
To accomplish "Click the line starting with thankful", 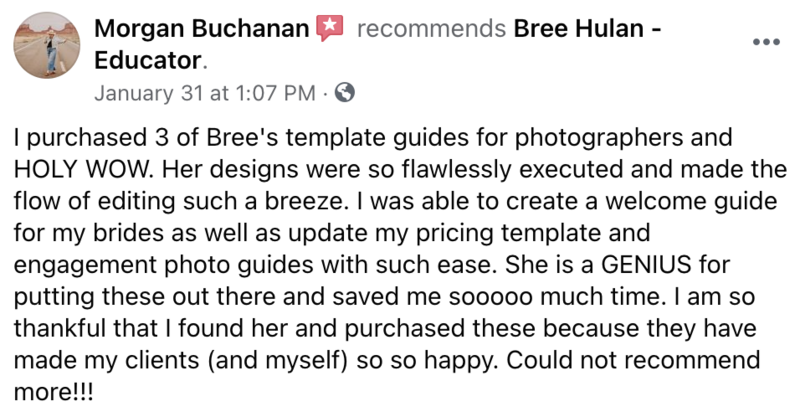I will pyautogui.click(x=385, y=329).
